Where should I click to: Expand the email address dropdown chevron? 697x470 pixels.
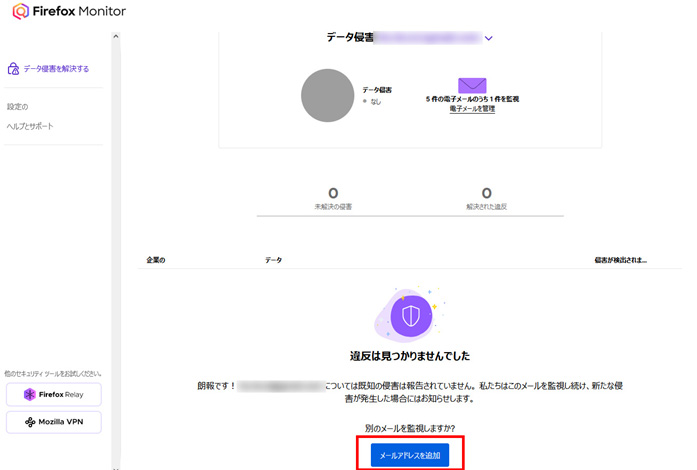(x=489, y=38)
